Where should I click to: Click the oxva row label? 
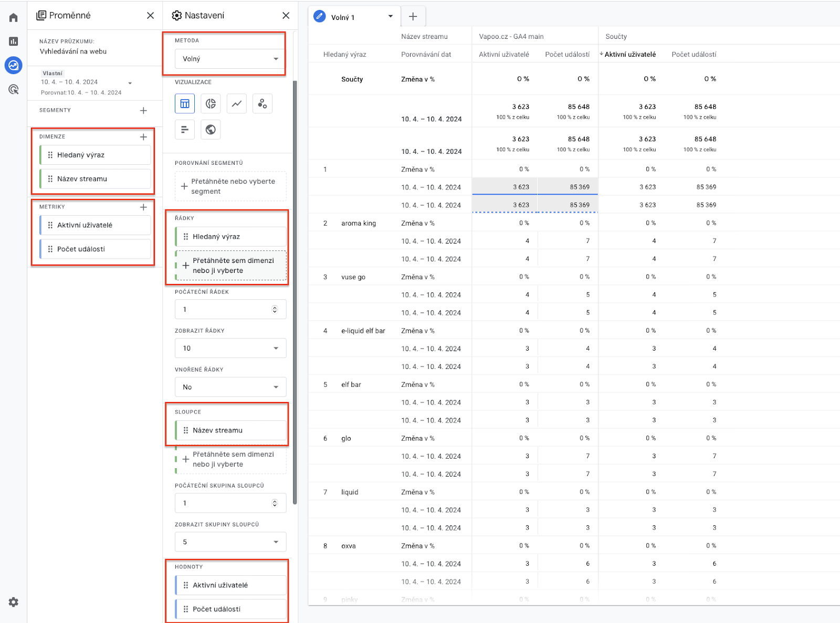pyautogui.click(x=349, y=546)
